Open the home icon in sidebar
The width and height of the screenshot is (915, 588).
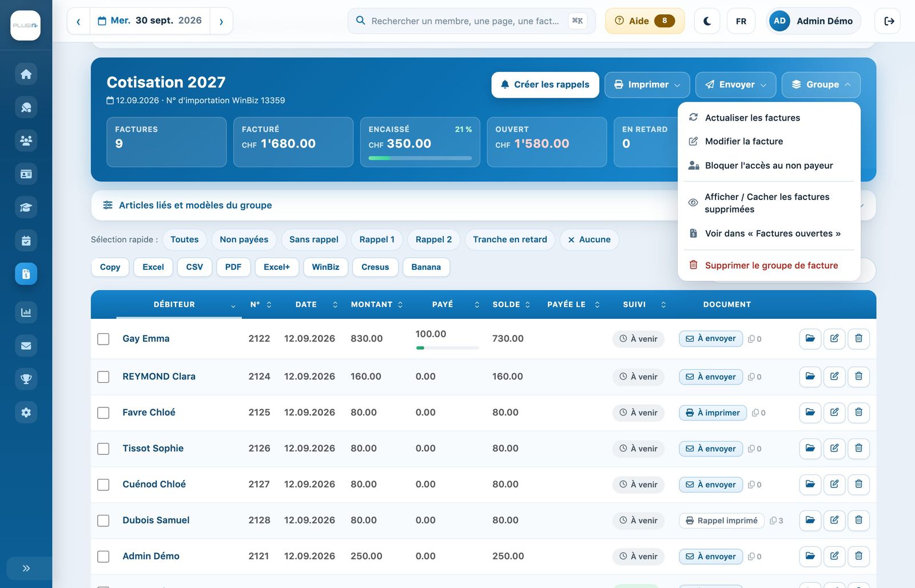26,74
